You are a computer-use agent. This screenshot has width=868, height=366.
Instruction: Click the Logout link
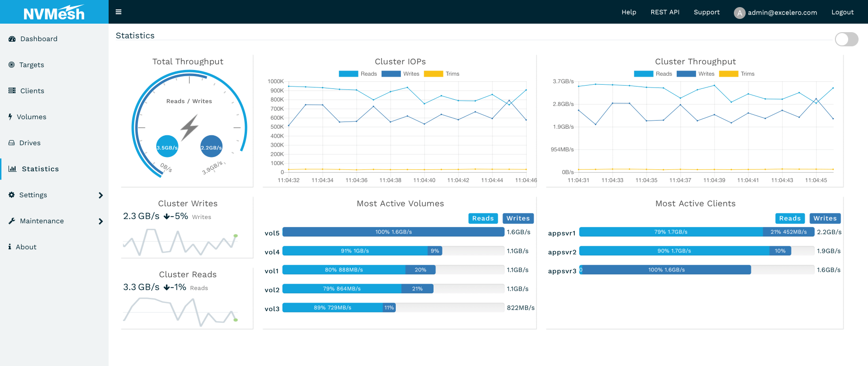pyautogui.click(x=842, y=12)
